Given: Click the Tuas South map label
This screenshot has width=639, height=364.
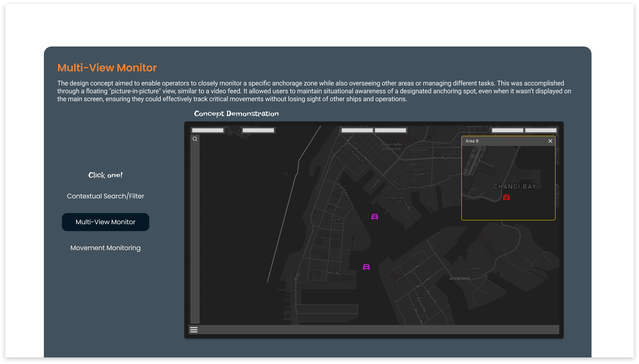Looking at the screenshot, I should (337, 221).
